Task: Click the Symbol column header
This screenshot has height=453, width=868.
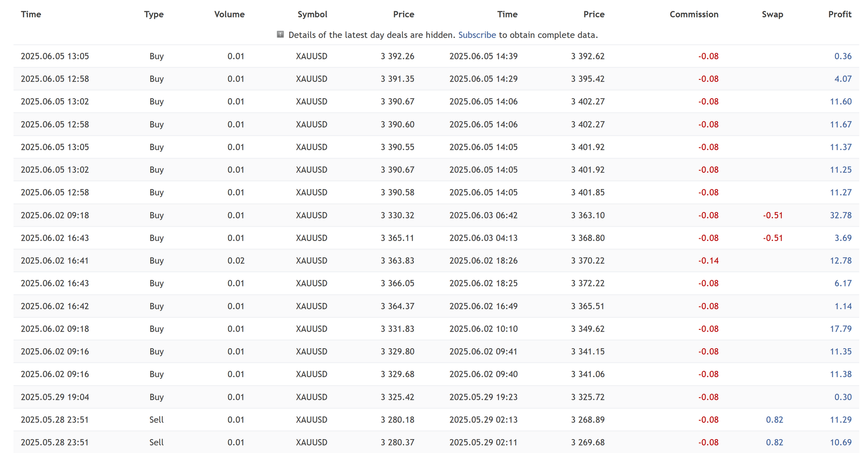Action: [x=312, y=14]
